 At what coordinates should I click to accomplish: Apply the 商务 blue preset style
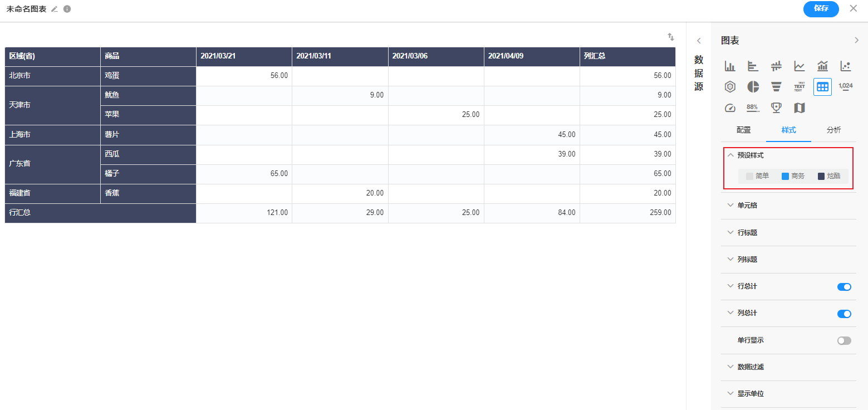[x=793, y=176]
